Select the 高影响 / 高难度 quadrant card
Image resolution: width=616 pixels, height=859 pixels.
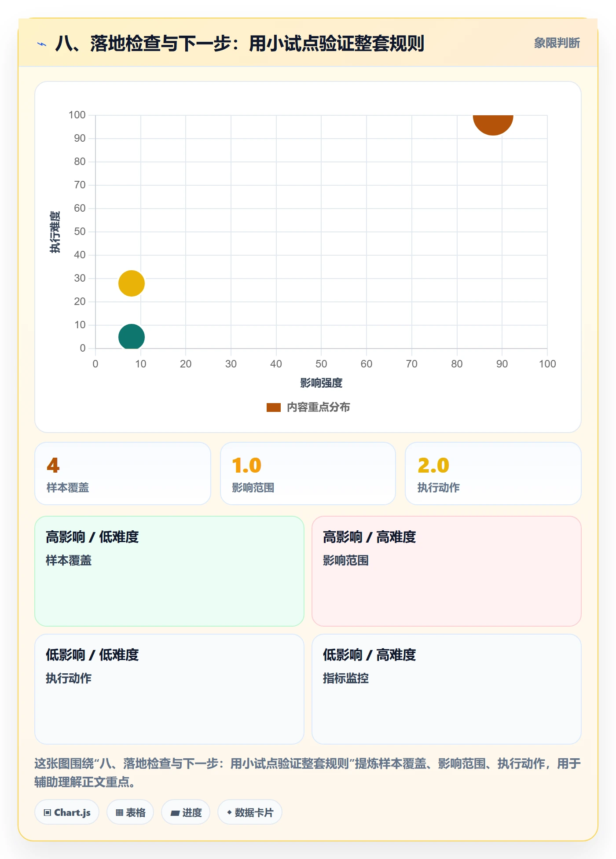pos(447,571)
